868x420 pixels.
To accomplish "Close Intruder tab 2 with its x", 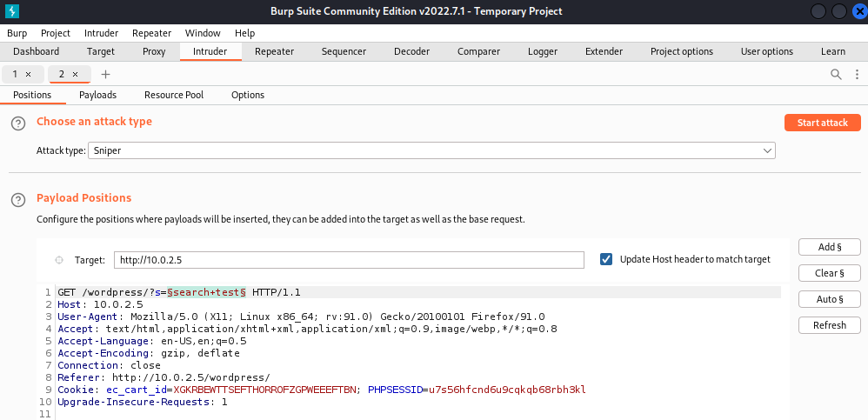I will tap(76, 74).
